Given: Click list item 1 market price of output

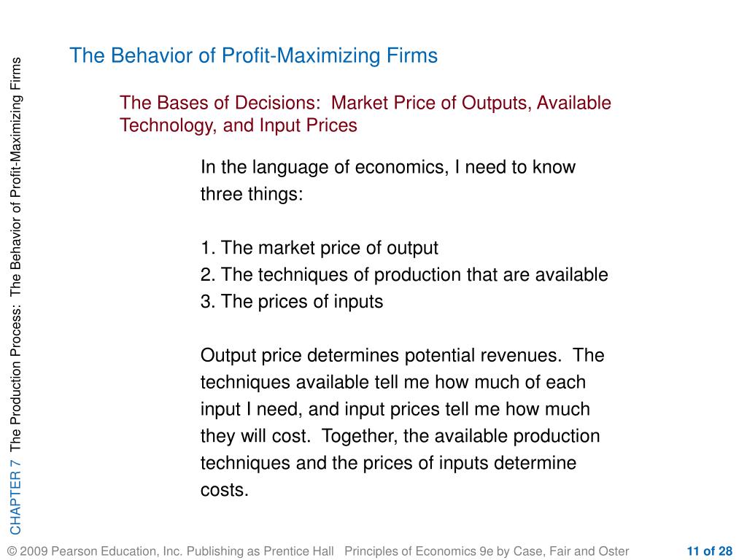Looking at the screenshot, I should pos(320,248).
